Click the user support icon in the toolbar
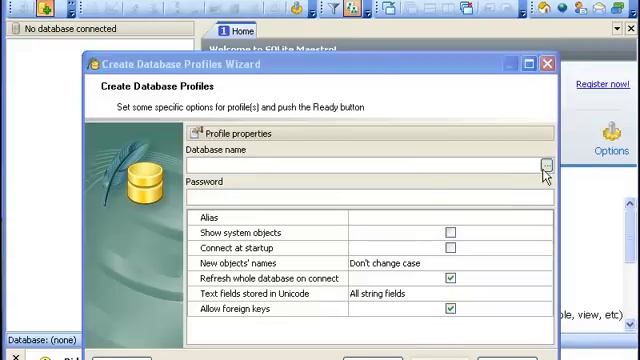640x360 pixels. 581,8
